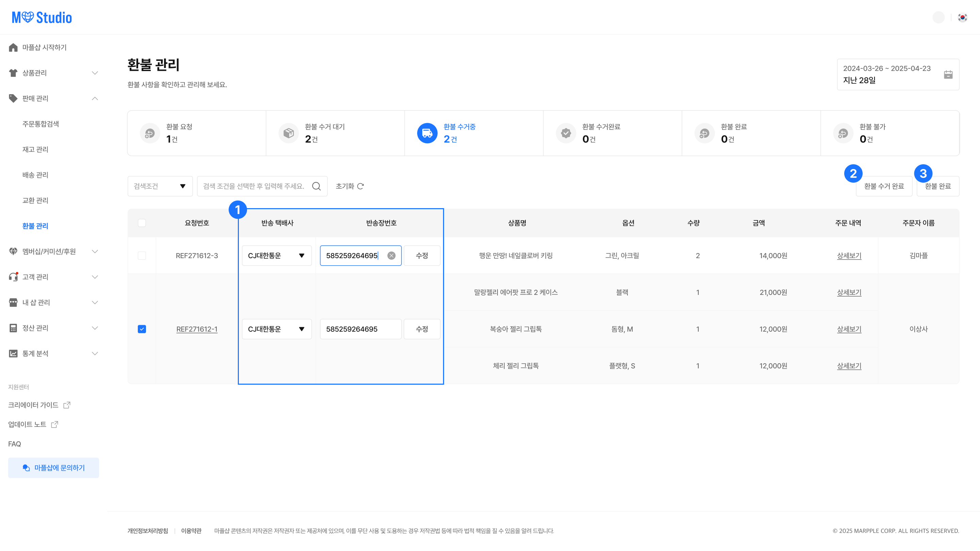Click the calendar icon in date range

pyautogui.click(x=948, y=74)
